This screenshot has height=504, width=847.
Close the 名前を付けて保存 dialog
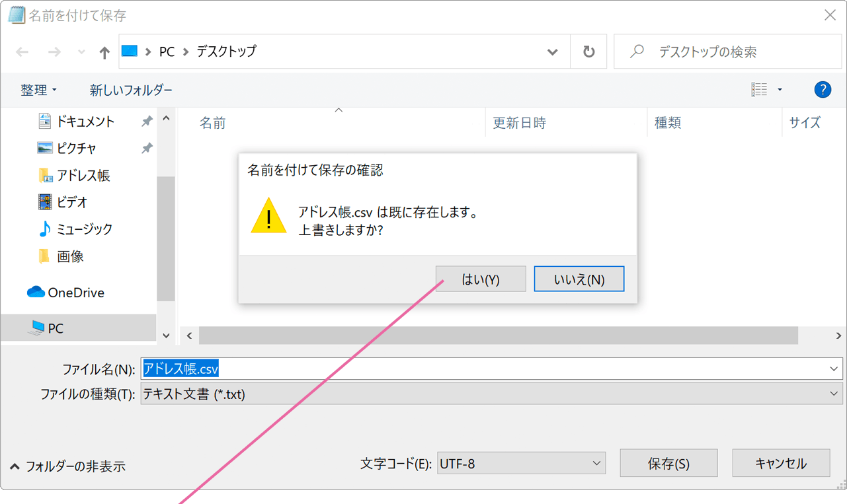point(830,15)
